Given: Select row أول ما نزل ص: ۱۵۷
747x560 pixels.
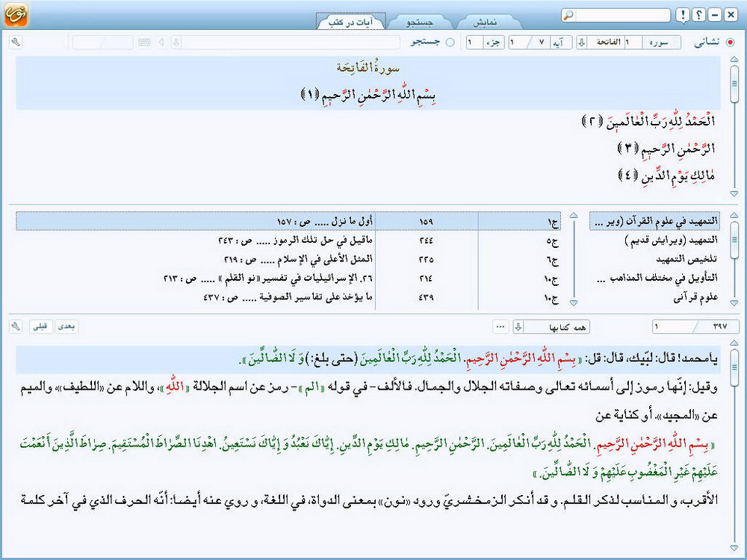Looking at the screenshot, I should pyautogui.click(x=288, y=221).
